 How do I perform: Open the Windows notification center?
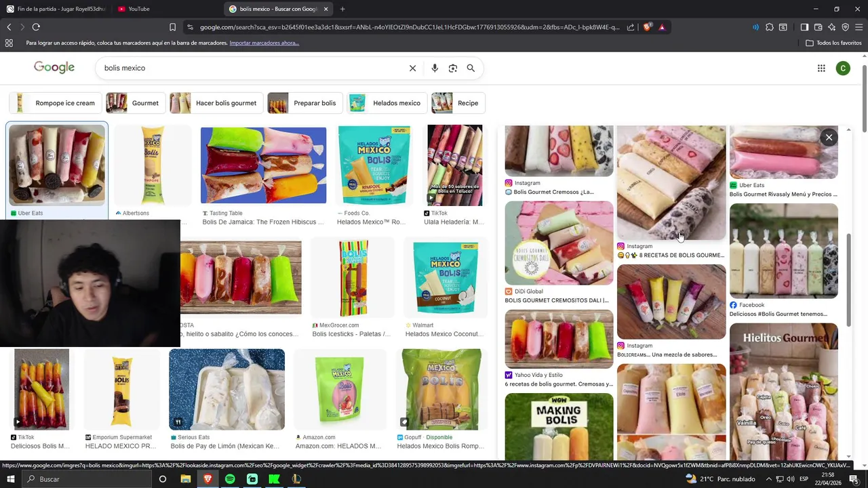(x=854, y=479)
